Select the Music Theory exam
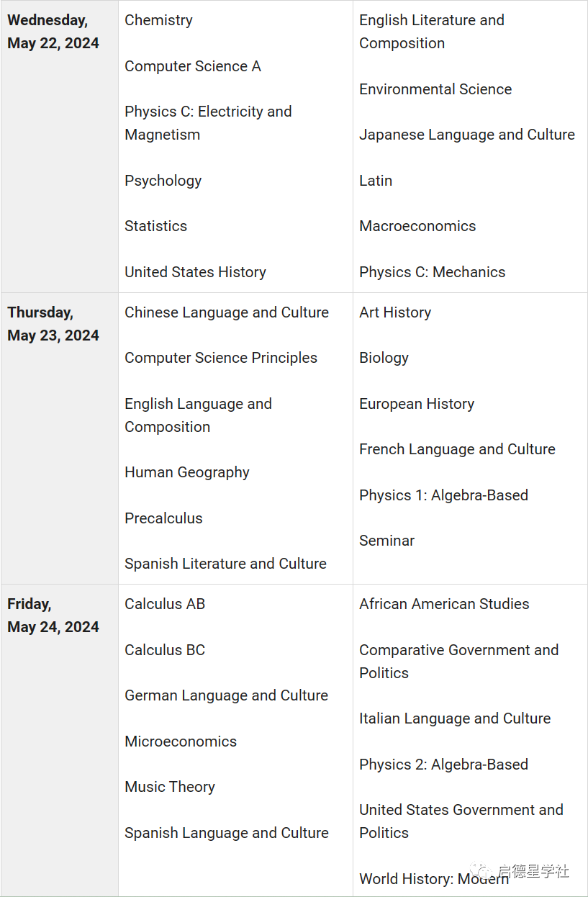 point(170,787)
